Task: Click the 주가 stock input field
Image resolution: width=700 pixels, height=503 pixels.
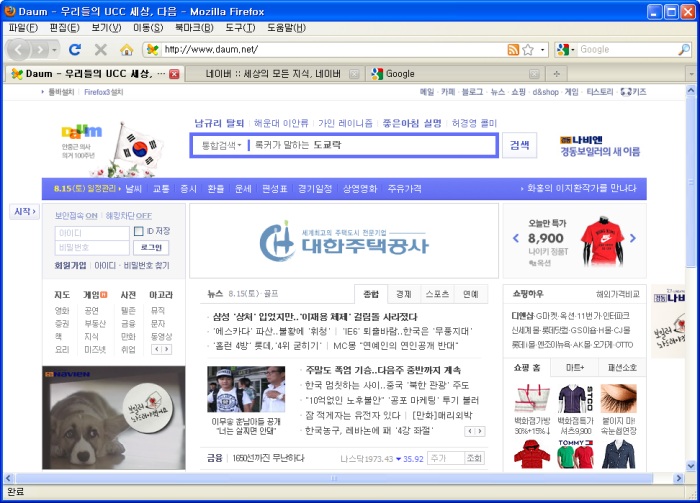Action: tap(446, 458)
